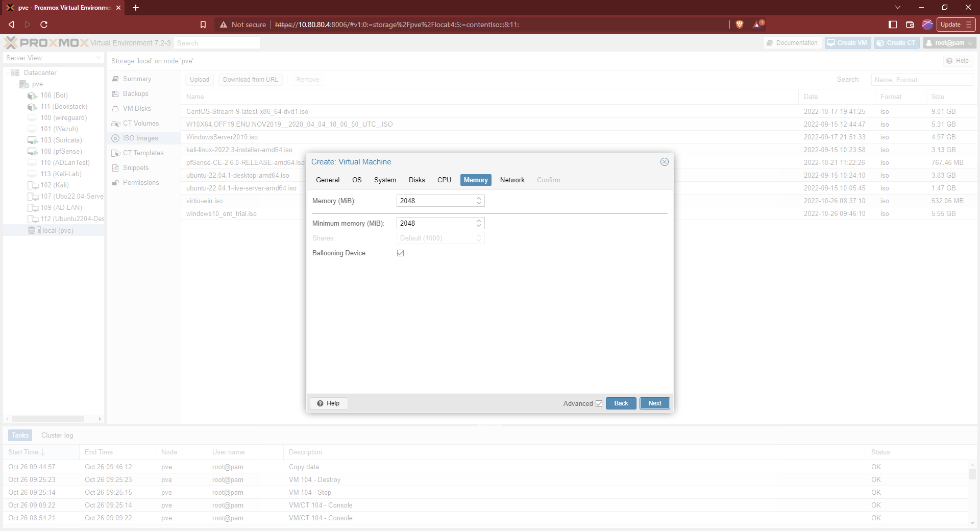This screenshot has width=980, height=531.
Task: Open the Shares dropdown field
Action: click(x=440, y=238)
